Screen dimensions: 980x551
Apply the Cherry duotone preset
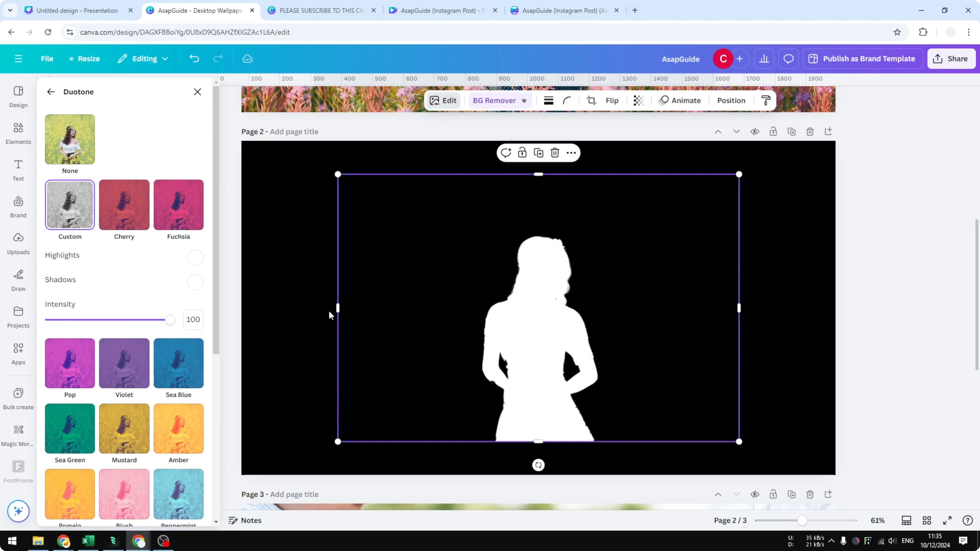click(x=124, y=205)
